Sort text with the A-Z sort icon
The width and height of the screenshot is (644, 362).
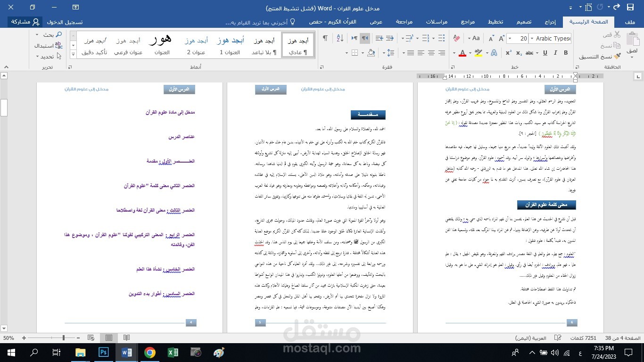pos(340,39)
